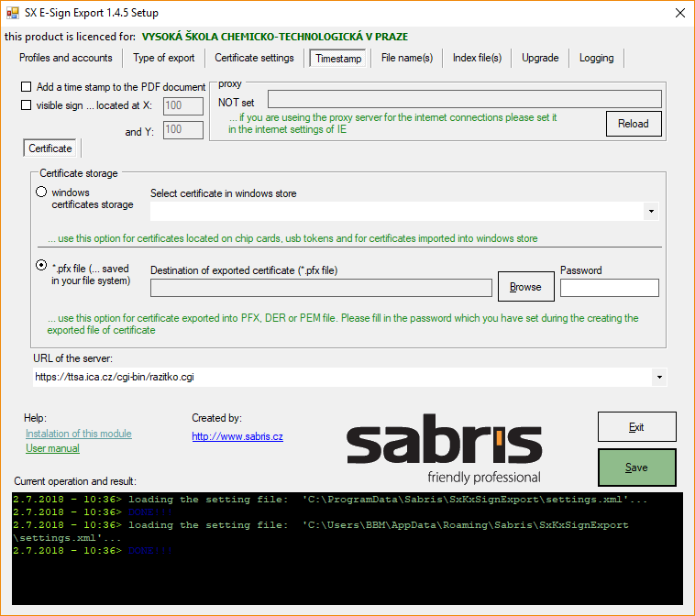
Task: Toggle the visible sign checkbox
Action: point(27,105)
